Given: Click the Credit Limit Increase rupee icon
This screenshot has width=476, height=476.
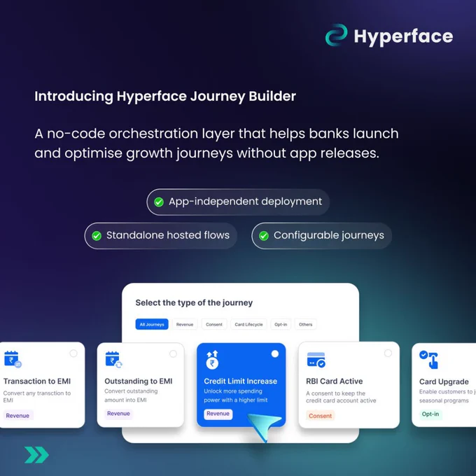Looking at the screenshot, I should [212, 360].
